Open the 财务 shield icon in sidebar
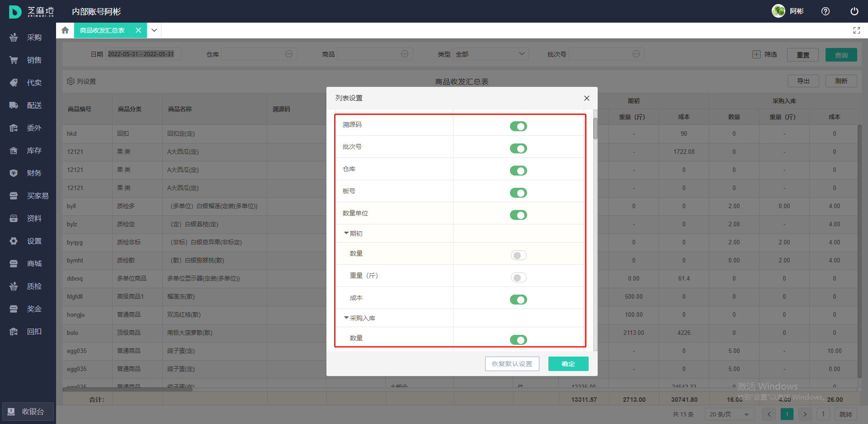868x424 pixels. [14, 173]
